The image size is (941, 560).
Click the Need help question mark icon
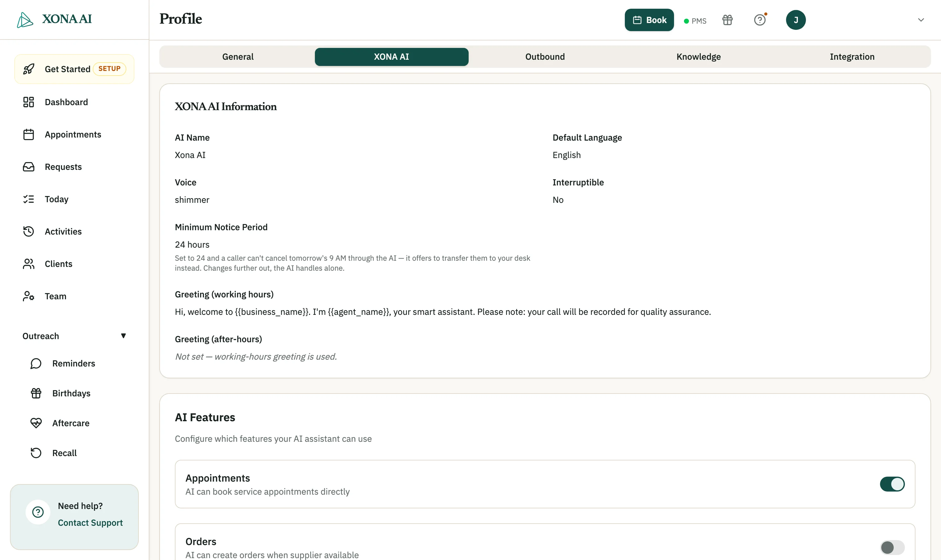38,512
